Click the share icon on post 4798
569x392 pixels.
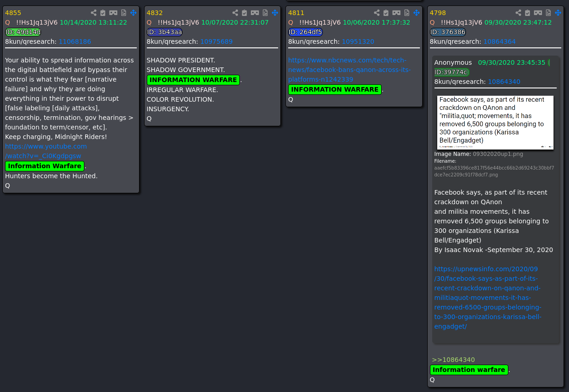(x=518, y=13)
